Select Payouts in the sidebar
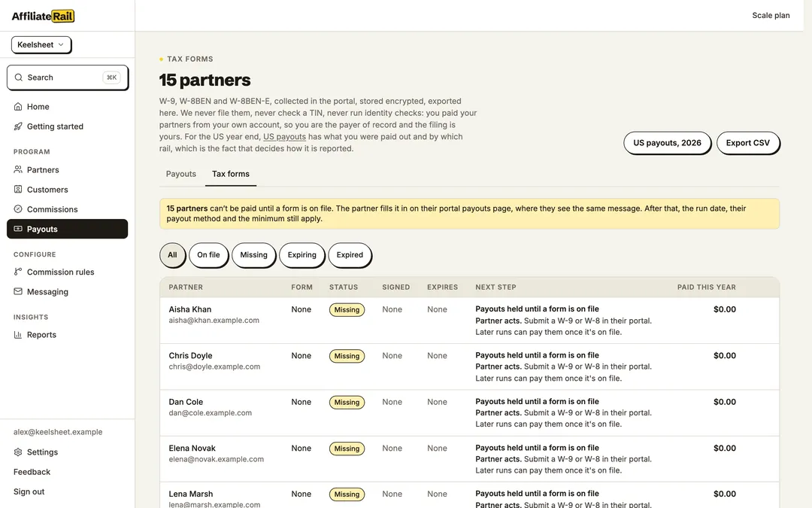812x508 pixels. pyautogui.click(x=68, y=229)
